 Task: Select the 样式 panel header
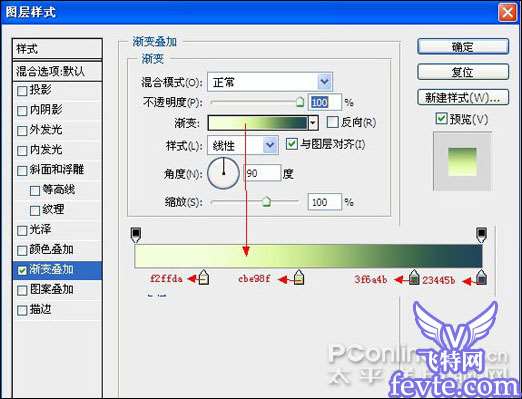(x=57, y=49)
